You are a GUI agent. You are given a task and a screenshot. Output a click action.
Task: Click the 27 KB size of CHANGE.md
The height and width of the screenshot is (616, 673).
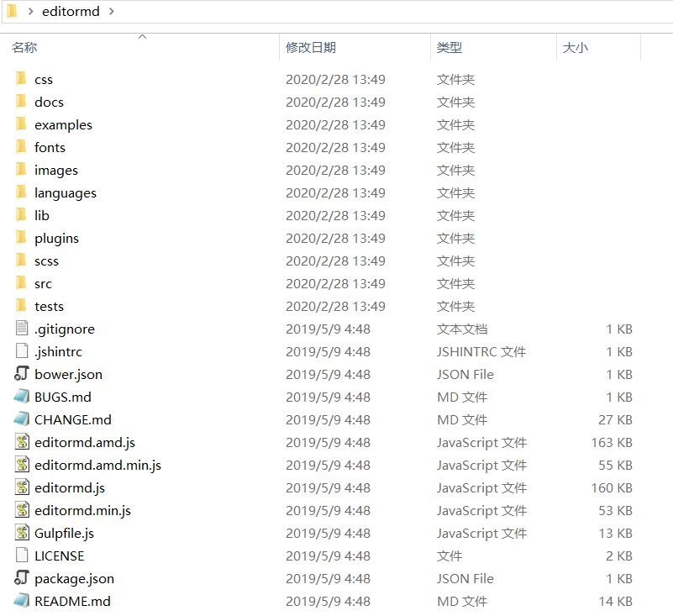[x=616, y=419]
